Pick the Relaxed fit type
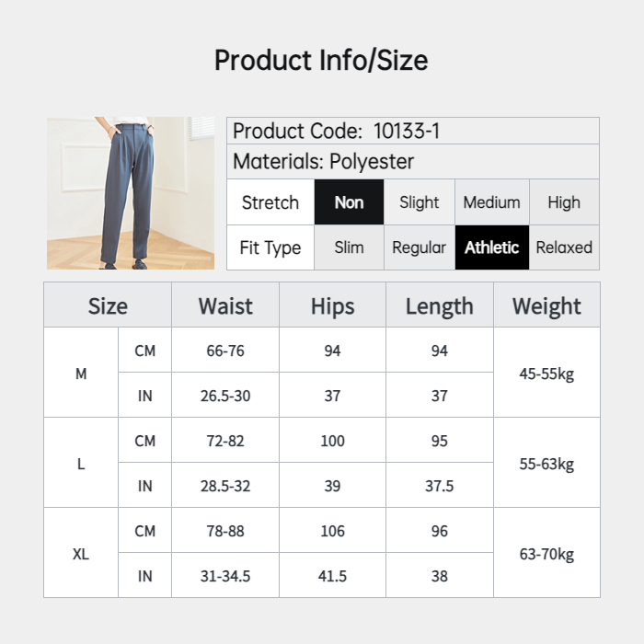Screen dimensions: 644x644 pyautogui.click(x=564, y=247)
